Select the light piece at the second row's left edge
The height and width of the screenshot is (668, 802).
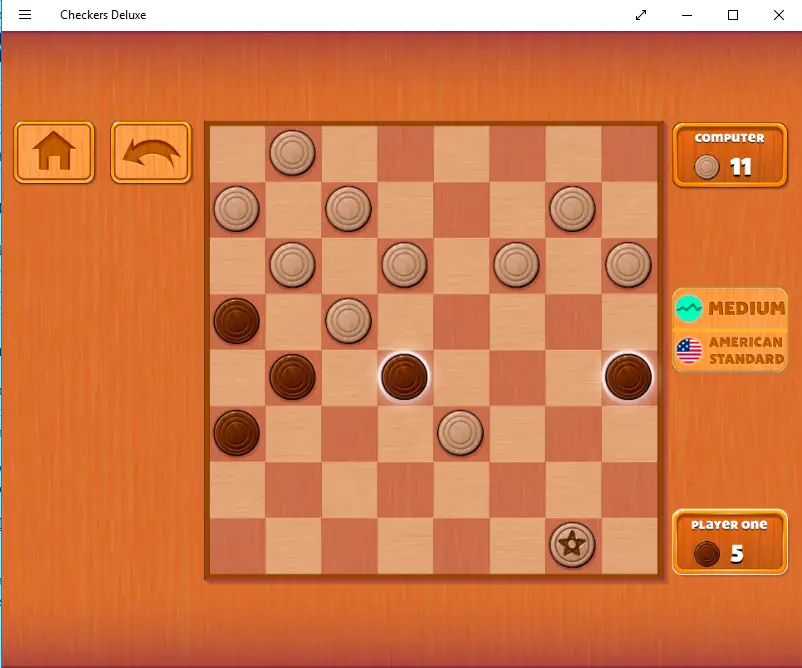236,209
